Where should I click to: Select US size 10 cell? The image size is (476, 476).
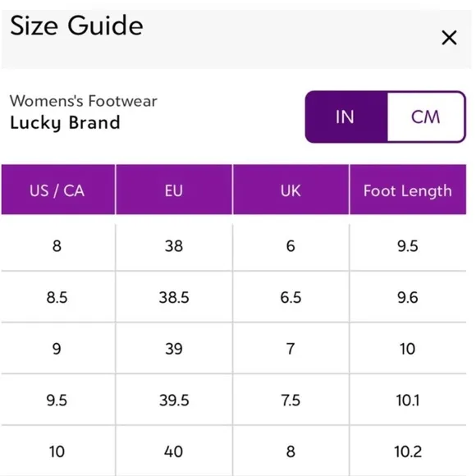(57, 451)
